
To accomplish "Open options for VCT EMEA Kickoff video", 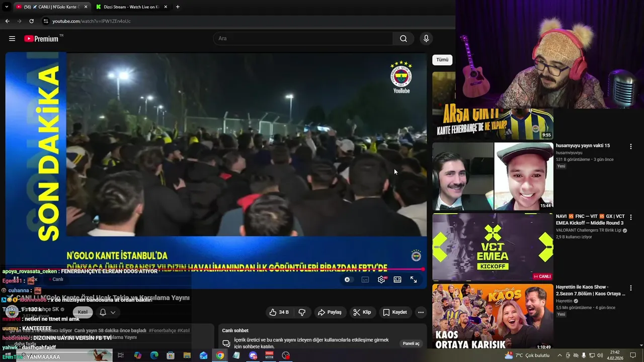I will point(630,217).
